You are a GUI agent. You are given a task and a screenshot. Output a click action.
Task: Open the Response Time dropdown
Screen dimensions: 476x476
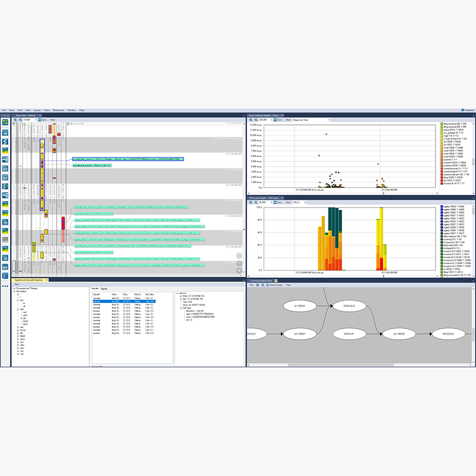click(x=311, y=120)
